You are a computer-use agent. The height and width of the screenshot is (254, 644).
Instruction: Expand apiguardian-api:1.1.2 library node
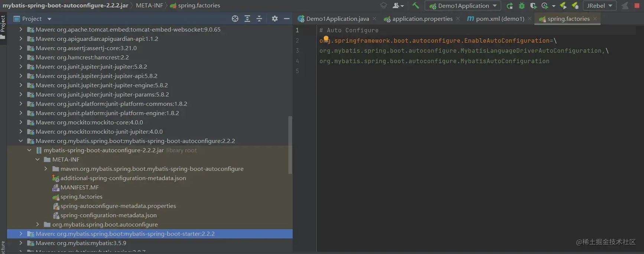click(x=20, y=39)
